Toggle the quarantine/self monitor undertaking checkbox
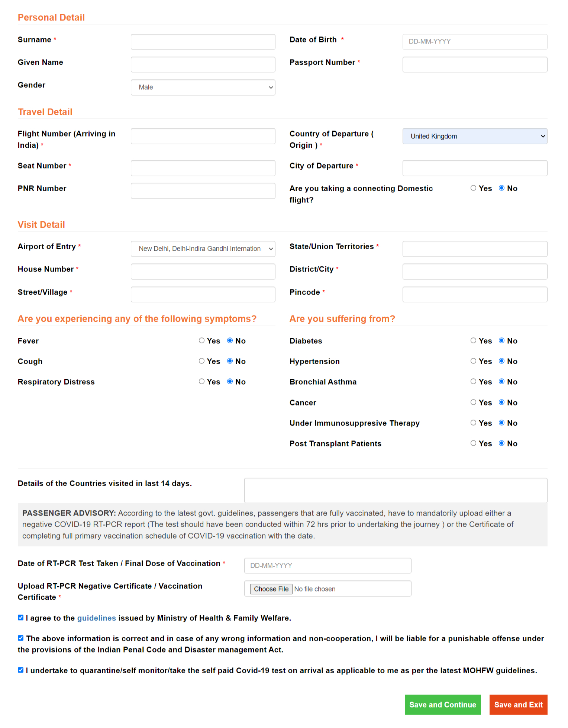This screenshot has width=568, height=728. coord(21,670)
